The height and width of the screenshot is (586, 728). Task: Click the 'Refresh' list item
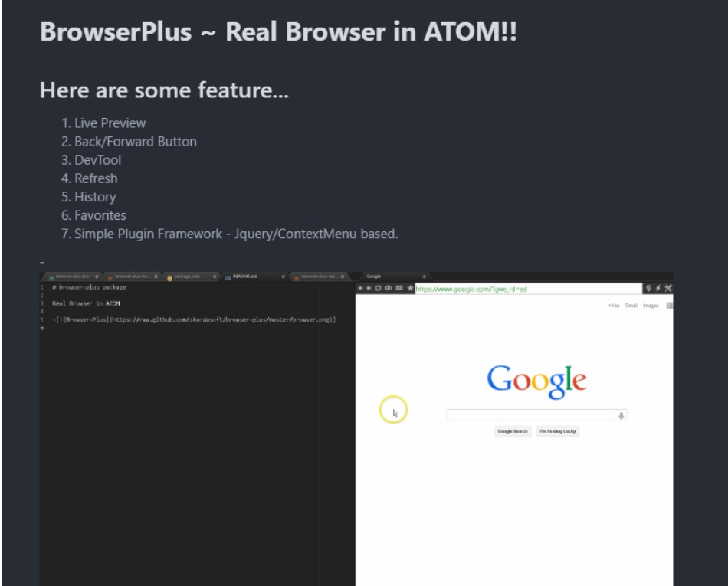tap(96, 178)
